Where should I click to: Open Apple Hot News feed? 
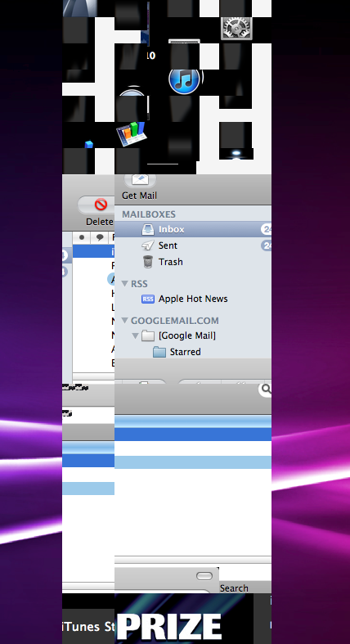point(193,299)
